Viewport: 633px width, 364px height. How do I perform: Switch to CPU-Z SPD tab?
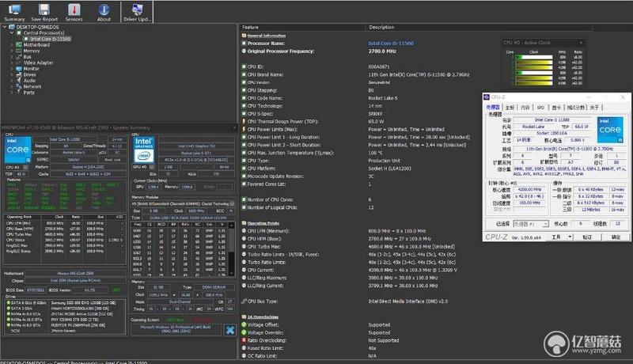point(540,108)
